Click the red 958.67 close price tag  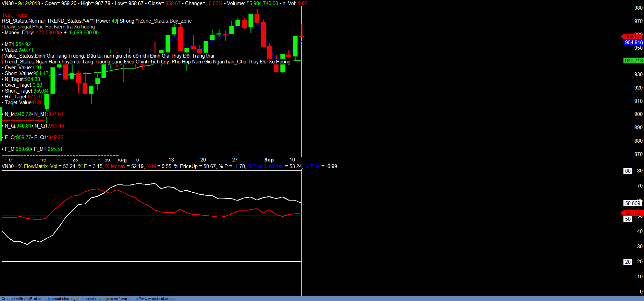[632, 37]
